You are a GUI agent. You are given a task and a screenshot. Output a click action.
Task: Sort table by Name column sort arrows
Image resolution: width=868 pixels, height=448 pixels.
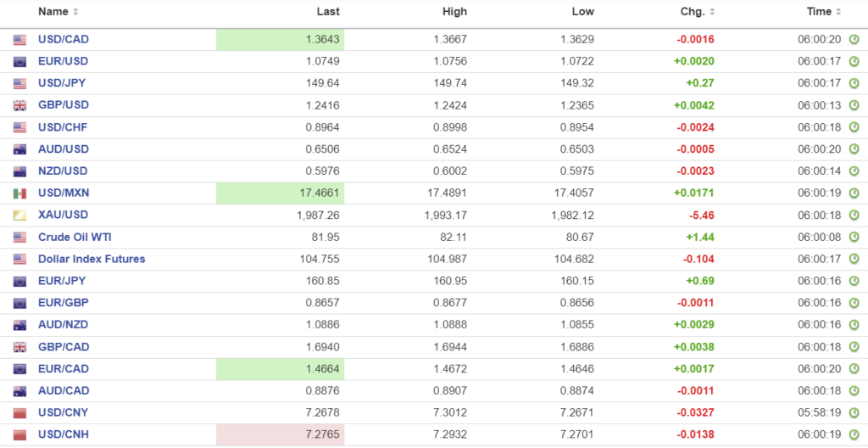point(75,12)
